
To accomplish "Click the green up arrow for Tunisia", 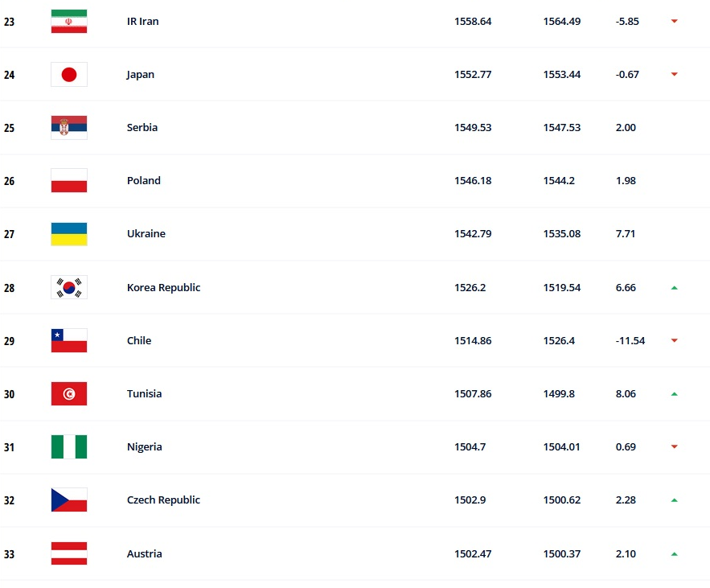I will pos(674,394).
